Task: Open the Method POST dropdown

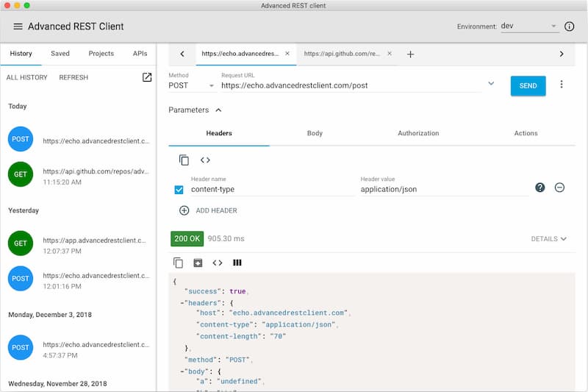Action: (x=191, y=85)
